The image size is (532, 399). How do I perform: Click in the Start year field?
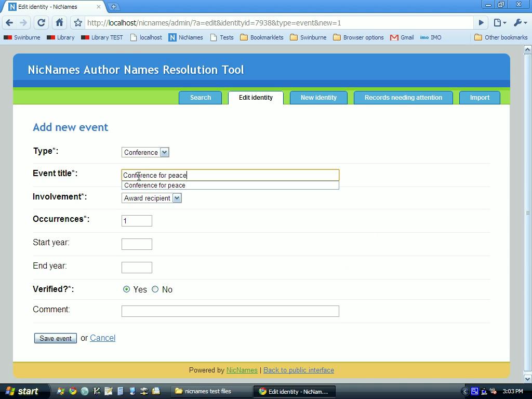pyautogui.click(x=137, y=244)
